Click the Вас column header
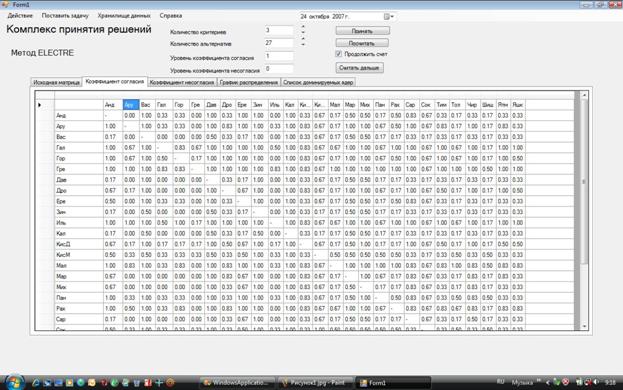Viewport: 623px width, 390px height. 147,105
